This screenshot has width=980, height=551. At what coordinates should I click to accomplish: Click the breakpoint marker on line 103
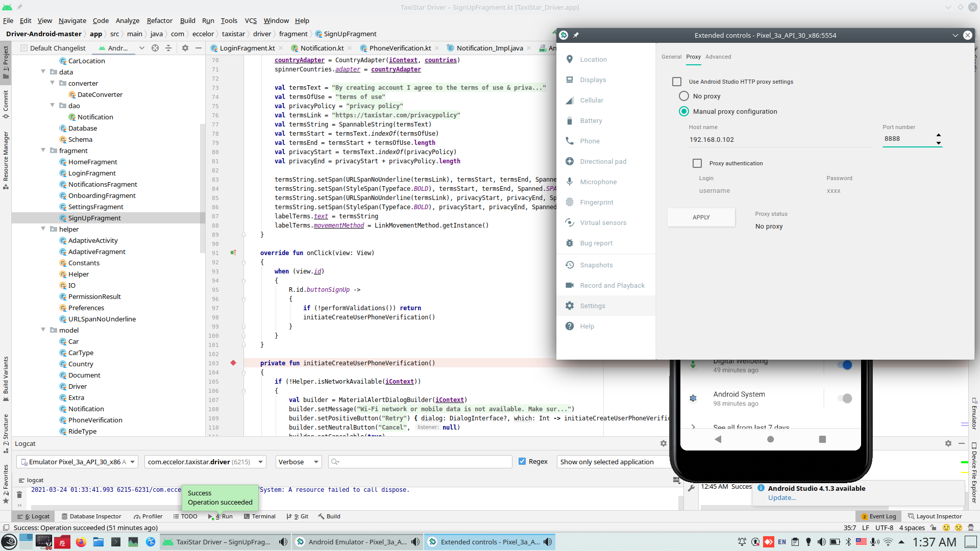click(x=233, y=363)
